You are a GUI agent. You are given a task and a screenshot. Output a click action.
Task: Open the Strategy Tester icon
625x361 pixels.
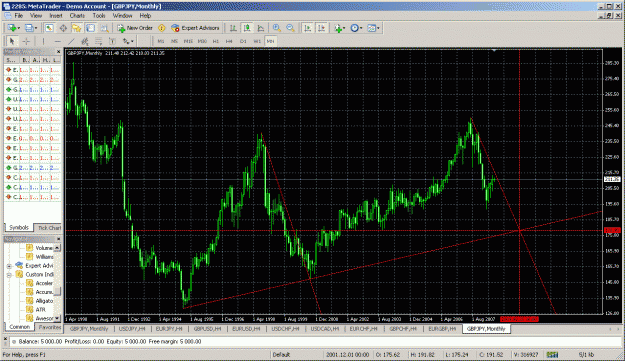click(x=104, y=28)
